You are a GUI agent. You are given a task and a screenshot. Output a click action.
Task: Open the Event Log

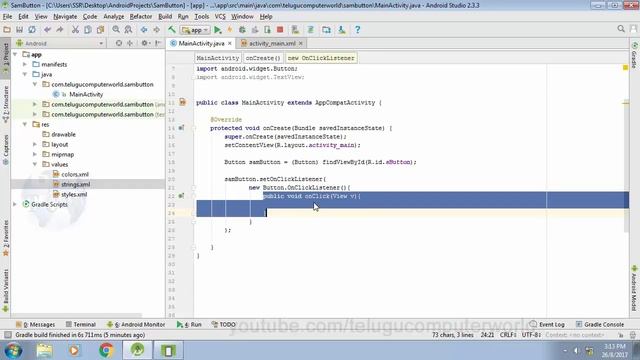coord(547,324)
